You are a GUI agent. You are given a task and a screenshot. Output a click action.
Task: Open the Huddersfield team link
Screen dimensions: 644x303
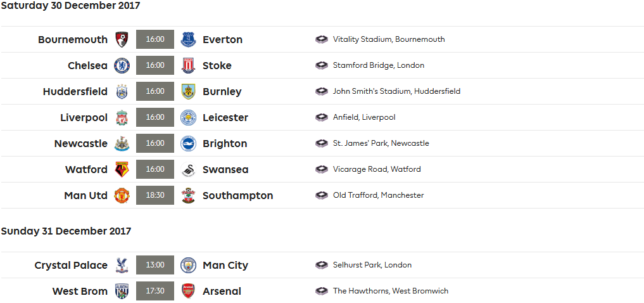click(75, 91)
